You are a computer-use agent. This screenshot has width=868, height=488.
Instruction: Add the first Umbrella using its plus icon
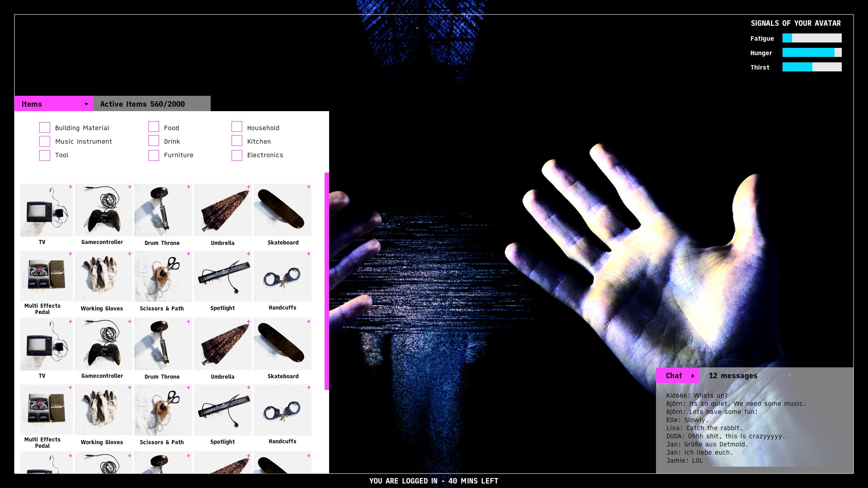click(x=249, y=187)
